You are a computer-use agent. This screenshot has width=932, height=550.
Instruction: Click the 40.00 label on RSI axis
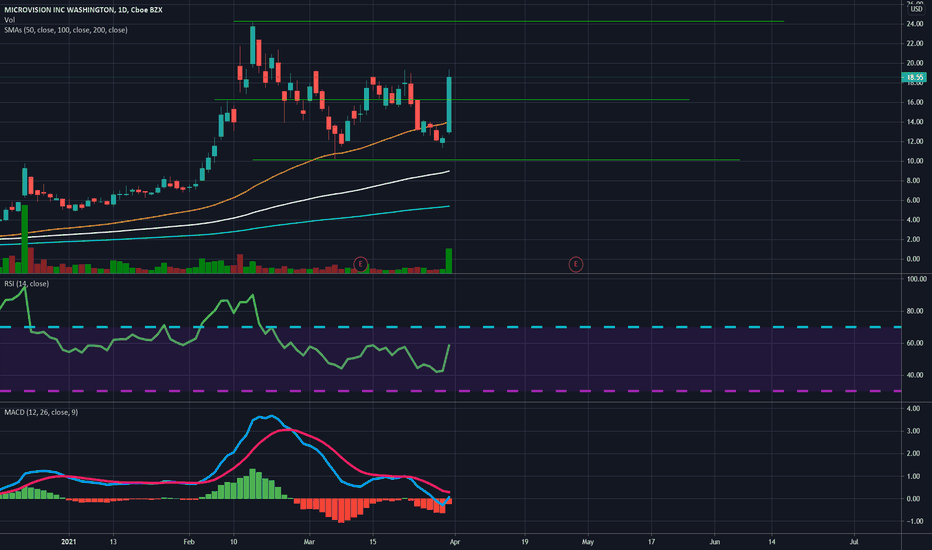click(915, 375)
